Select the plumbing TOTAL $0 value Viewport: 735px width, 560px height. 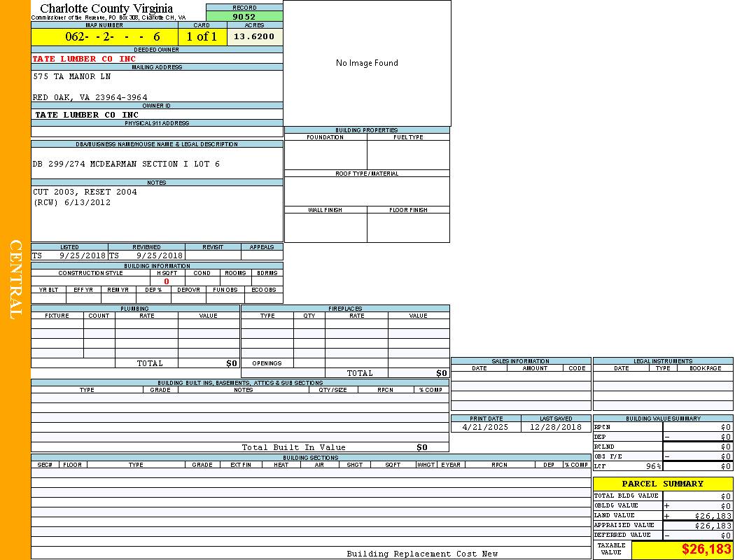pos(232,363)
